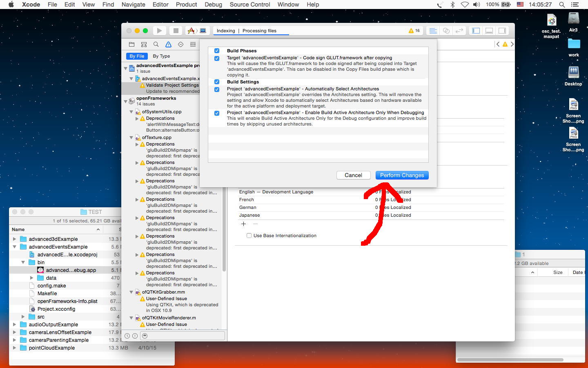
Task: Open the Debug navigator
Action: click(x=193, y=44)
